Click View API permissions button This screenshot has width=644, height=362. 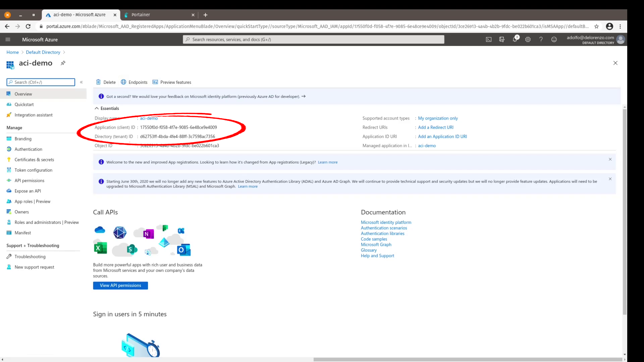(120, 285)
